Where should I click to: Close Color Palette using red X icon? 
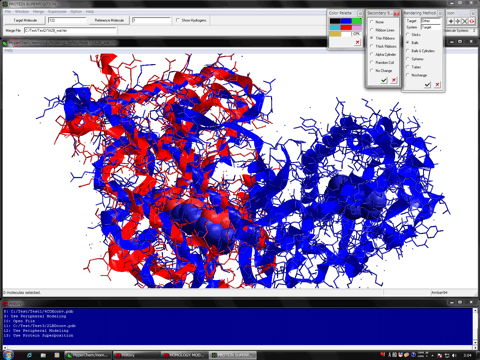[x=357, y=42]
